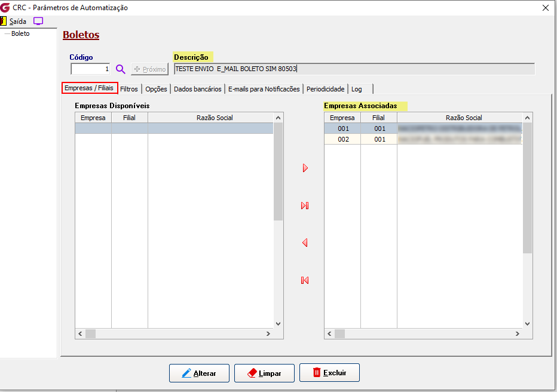This screenshot has height=392, width=557.
Task: Select associated row with Empresa 002
Action: [423, 139]
